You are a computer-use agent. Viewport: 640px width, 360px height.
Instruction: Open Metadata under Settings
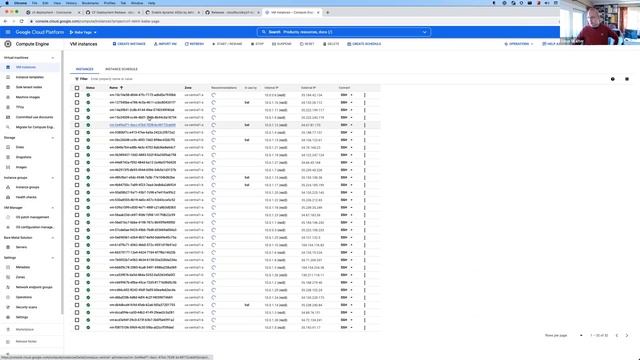pyautogui.click(x=23, y=267)
